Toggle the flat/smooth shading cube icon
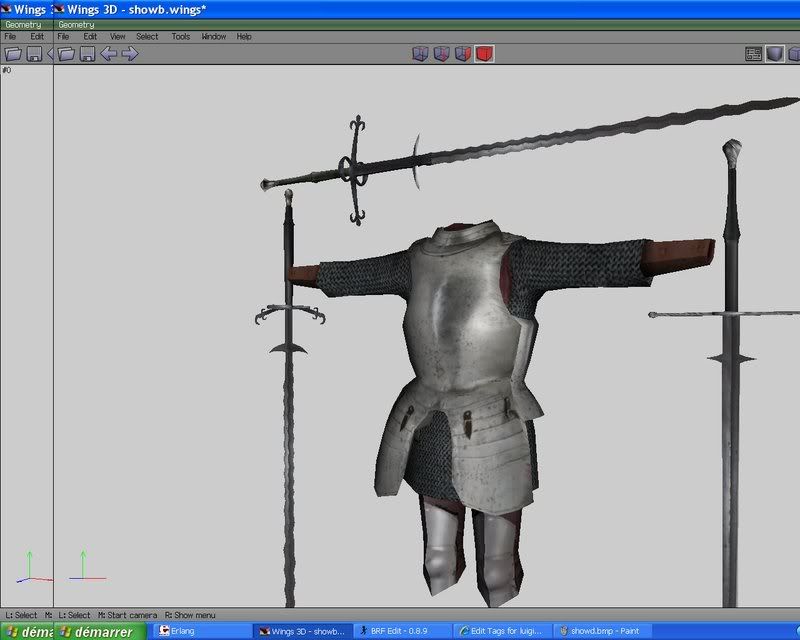The height and width of the screenshot is (640, 800). [775, 53]
